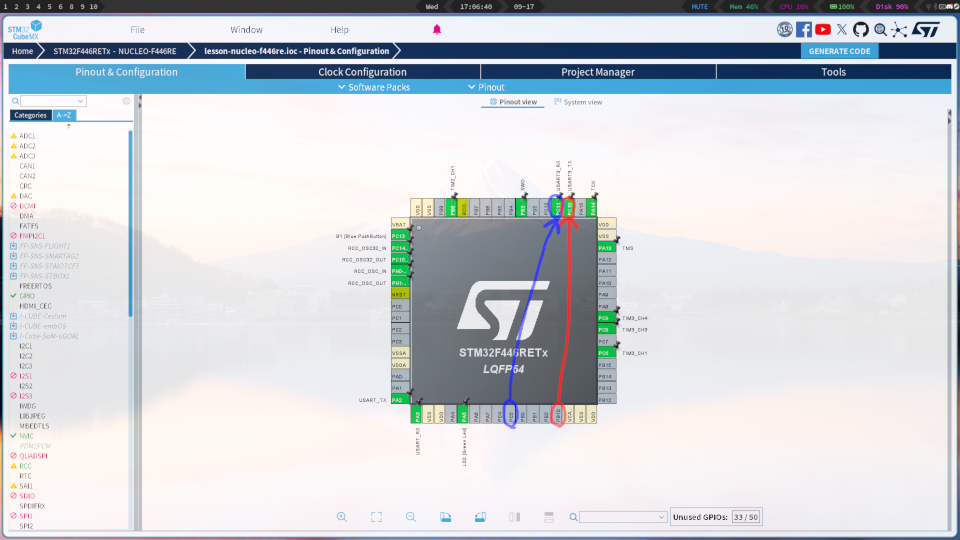Image resolution: width=960 pixels, height=540 pixels.
Task: Click the fit-to-view best fit icon
Action: click(376, 517)
